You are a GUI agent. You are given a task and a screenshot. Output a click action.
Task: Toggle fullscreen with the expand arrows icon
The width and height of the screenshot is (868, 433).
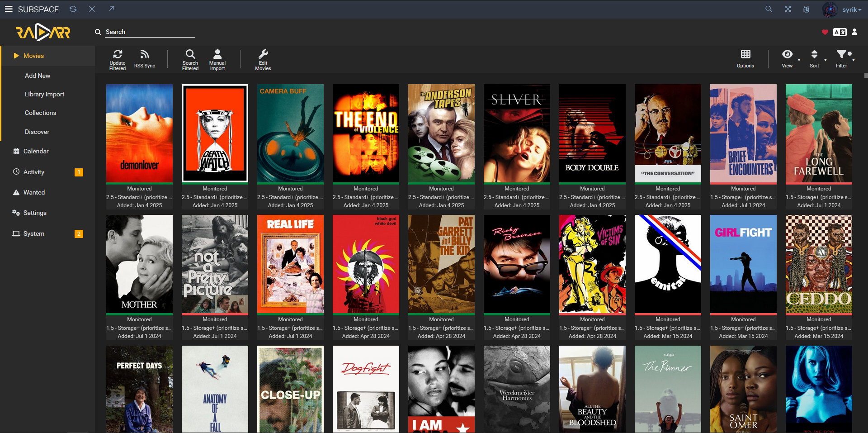(x=788, y=9)
